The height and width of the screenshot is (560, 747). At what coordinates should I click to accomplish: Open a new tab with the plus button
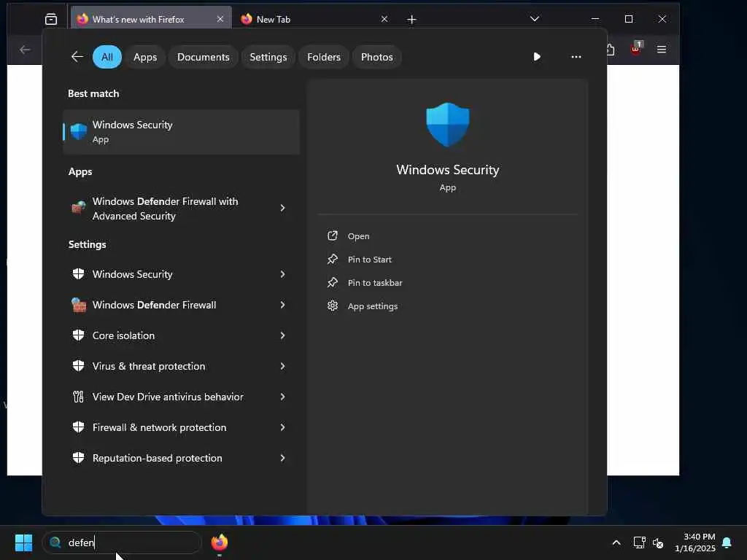[412, 20]
